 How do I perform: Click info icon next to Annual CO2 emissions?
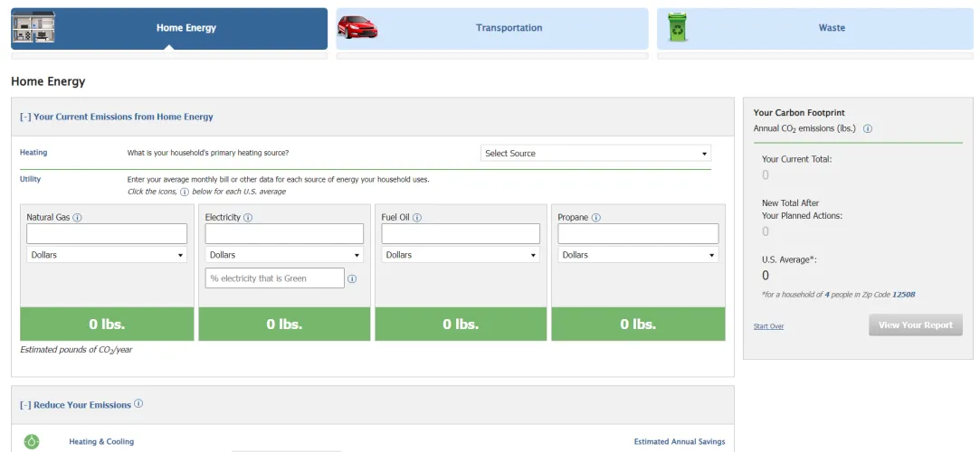(x=868, y=129)
